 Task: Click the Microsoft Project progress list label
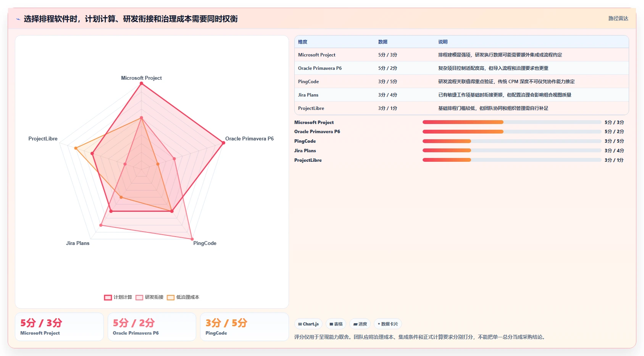pyautogui.click(x=314, y=122)
